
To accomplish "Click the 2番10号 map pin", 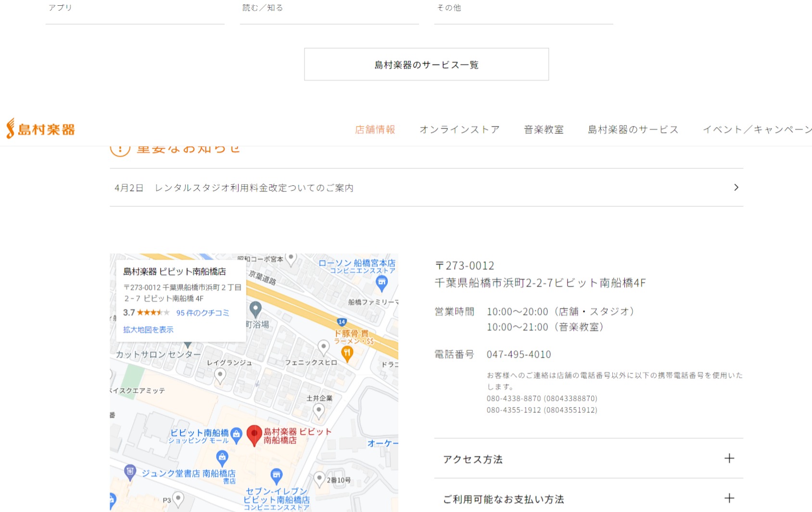I will point(319,479).
